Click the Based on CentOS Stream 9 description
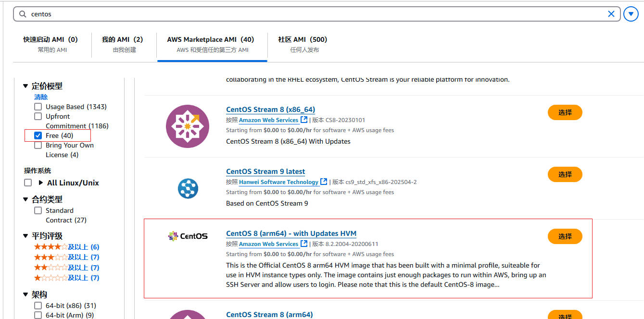644x319 pixels. pyautogui.click(x=267, y=203)
